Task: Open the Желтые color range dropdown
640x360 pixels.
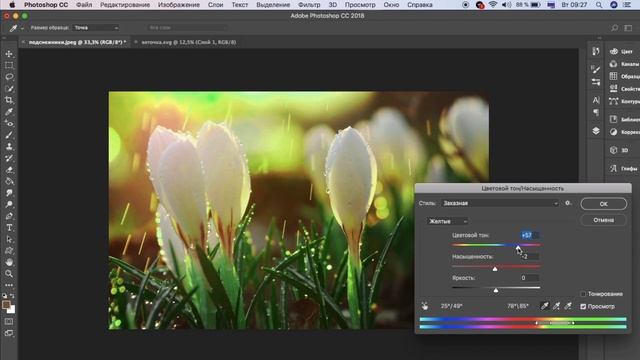Action: click(448, 221)
